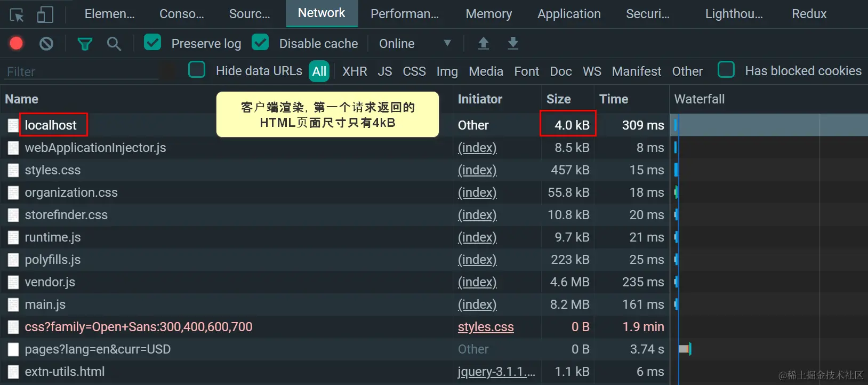Import HAR file upload arrow icon
This screenshot has height=385, width=868.
click(x=484, y=43)
